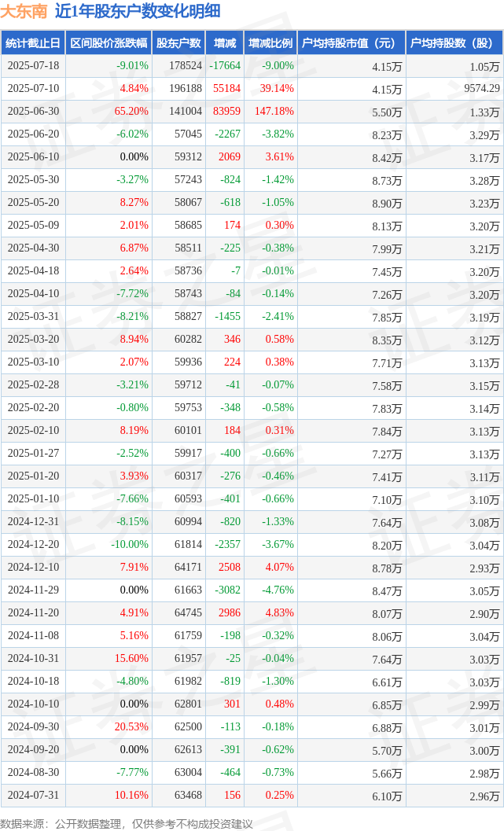504x831 pixels.
Task: Click the 9574.29 average shares cell
Action: point(482,89)
